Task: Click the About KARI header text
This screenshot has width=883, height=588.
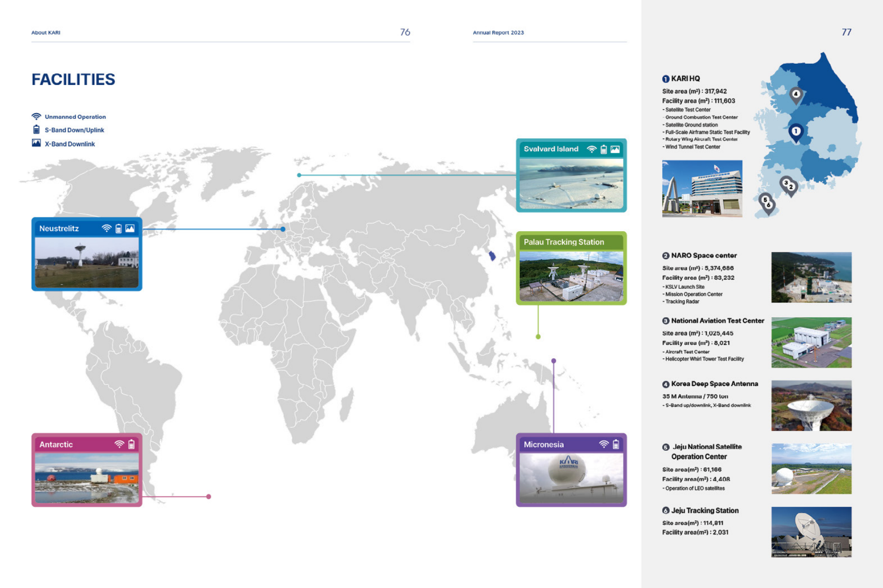Action: click(x=46, y=33)
